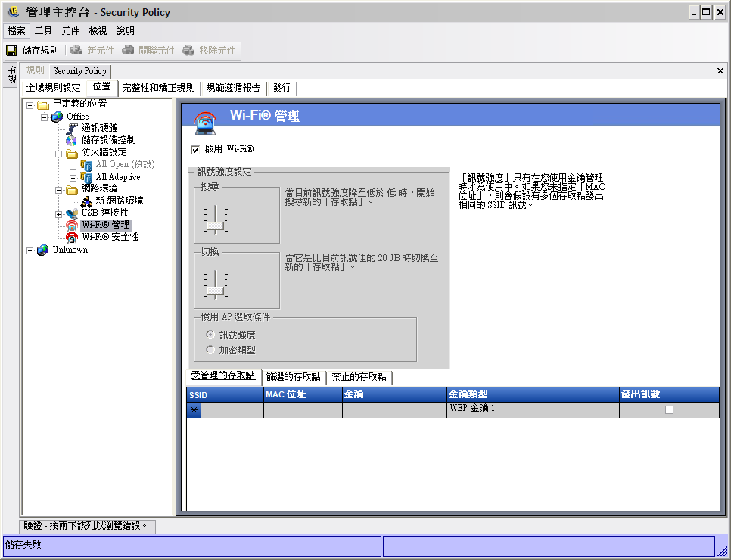This screenshot has height=560, width=731.
Task: Click the USB 連接性 icon
Action: pyautogui.click(x=72, y=213)
